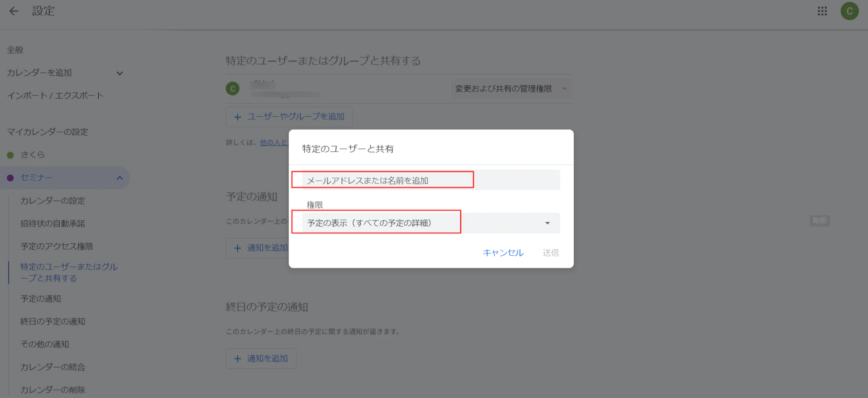The height and width of the screenshot is (398, 868).
Task: Click the ユーザーやグループを追加 button
Action: pos(289,117)
